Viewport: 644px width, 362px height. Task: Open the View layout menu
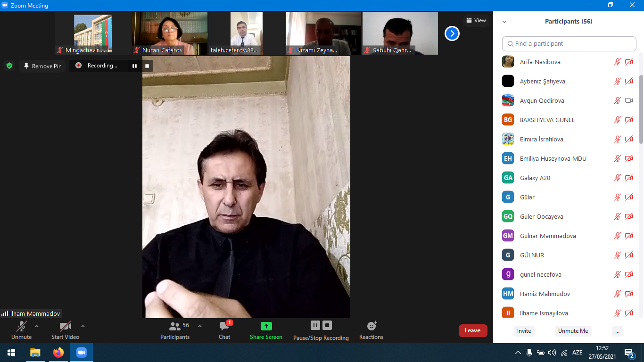pyautogui.click(x=476, y=20)
